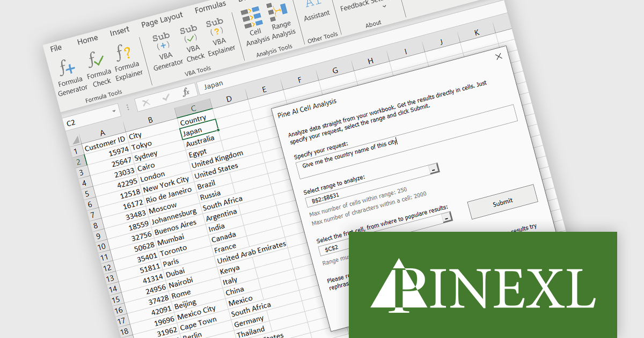
Task: Switch to the Insert ribbon tab
Action: click(x=119, y=32)
